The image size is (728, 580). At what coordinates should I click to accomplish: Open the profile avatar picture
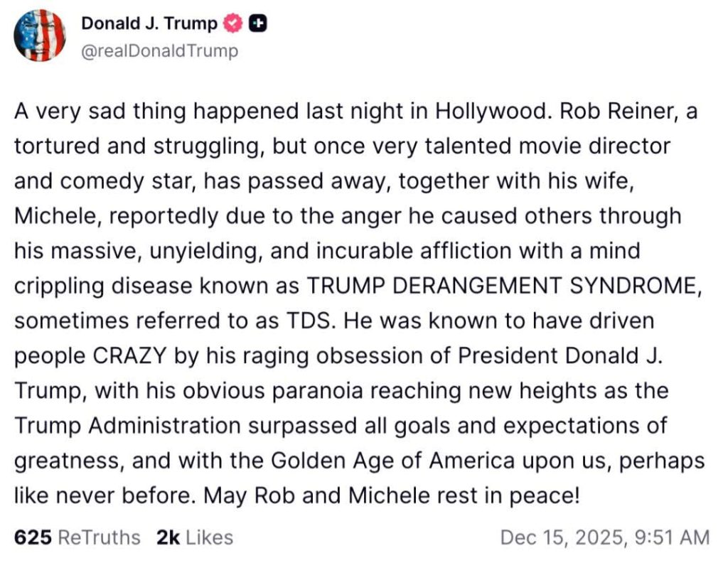pyautogui.click(x=40, y=36)
